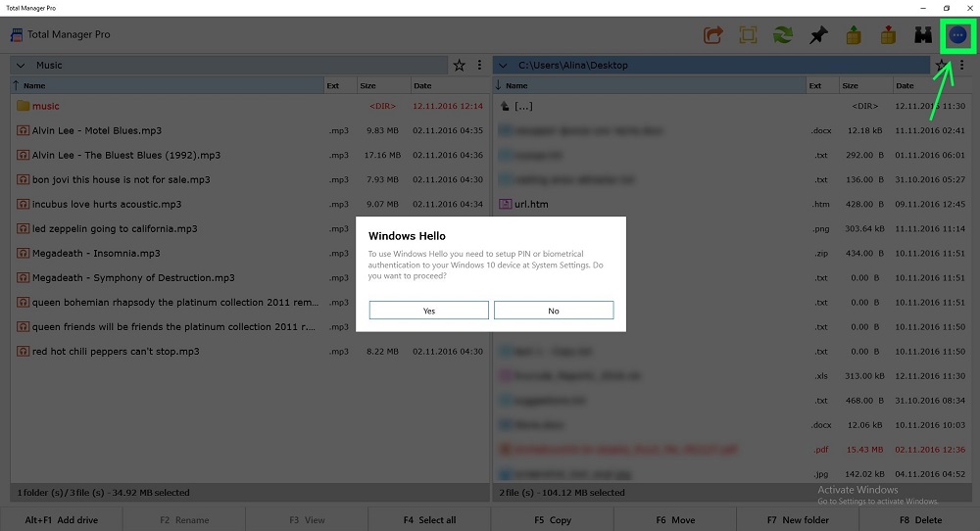
Task: Toggle sort arrow beside Name in Music panel
Action: point(16,85)
